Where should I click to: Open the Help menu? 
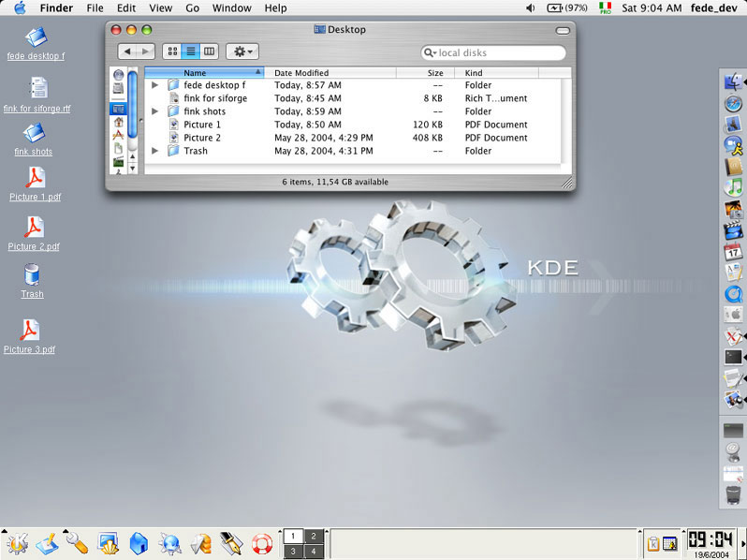point(276,8)
